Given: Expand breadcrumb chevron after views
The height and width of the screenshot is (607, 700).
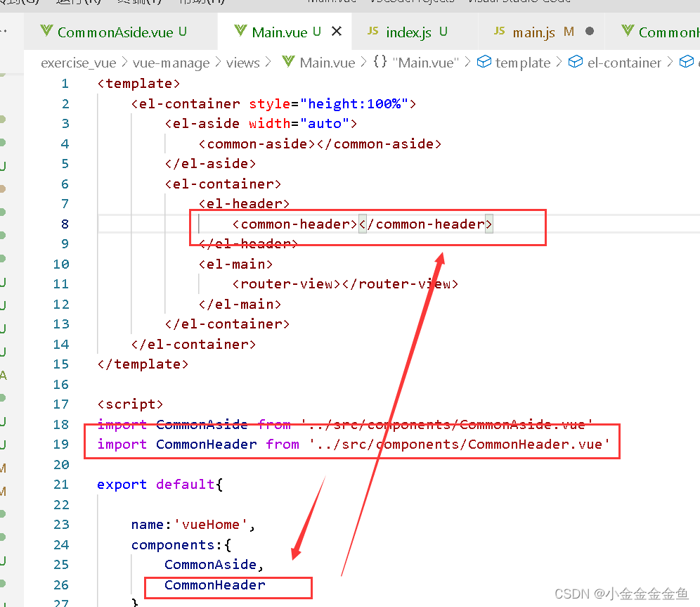Looking at the screenshot, I should [x=268, y=62].
